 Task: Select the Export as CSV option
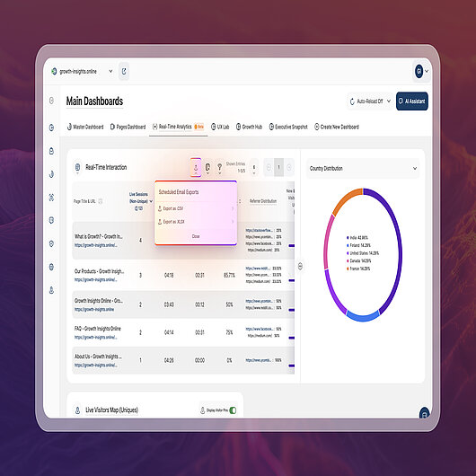coord(196,208)
